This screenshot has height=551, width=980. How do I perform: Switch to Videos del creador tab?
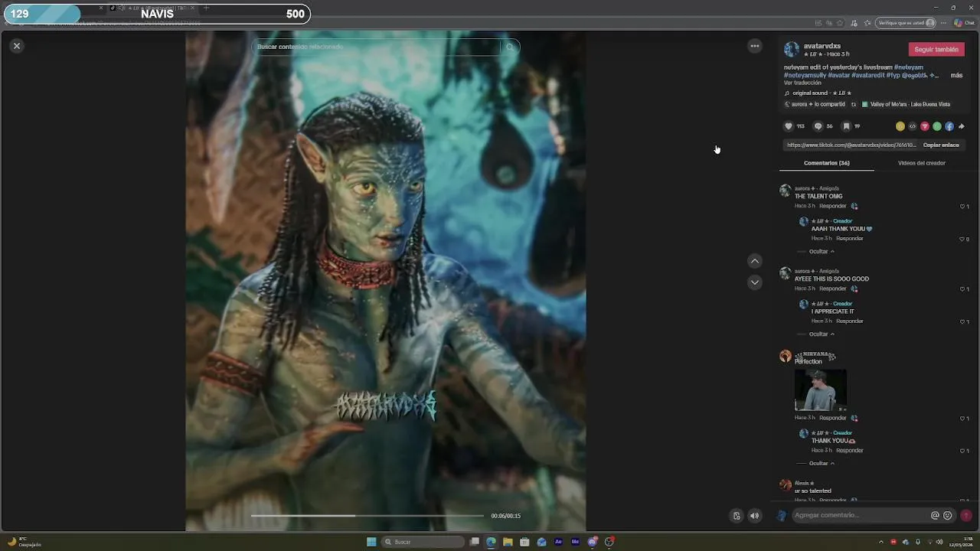pos(921,163)
